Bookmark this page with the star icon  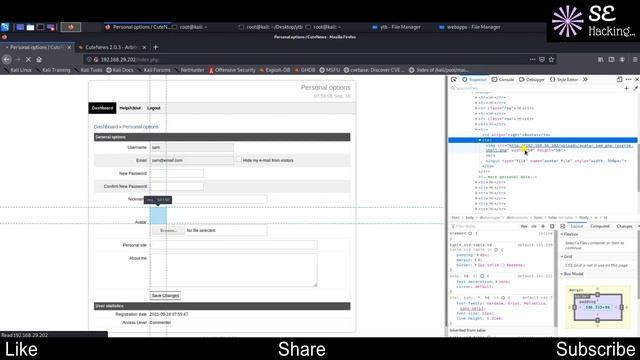click(551, 59)
